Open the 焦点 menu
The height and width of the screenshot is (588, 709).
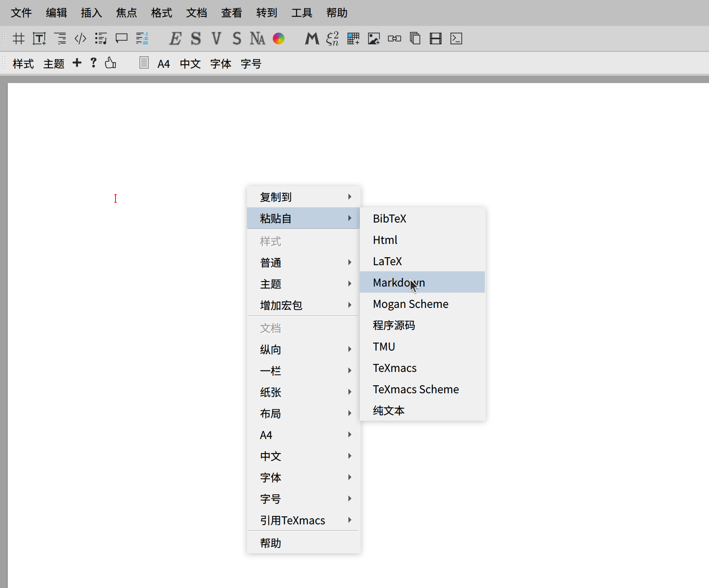(127, 13)
